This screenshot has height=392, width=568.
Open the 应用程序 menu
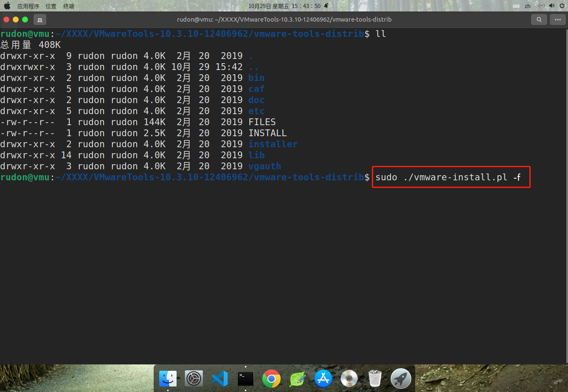coord(28,6)
